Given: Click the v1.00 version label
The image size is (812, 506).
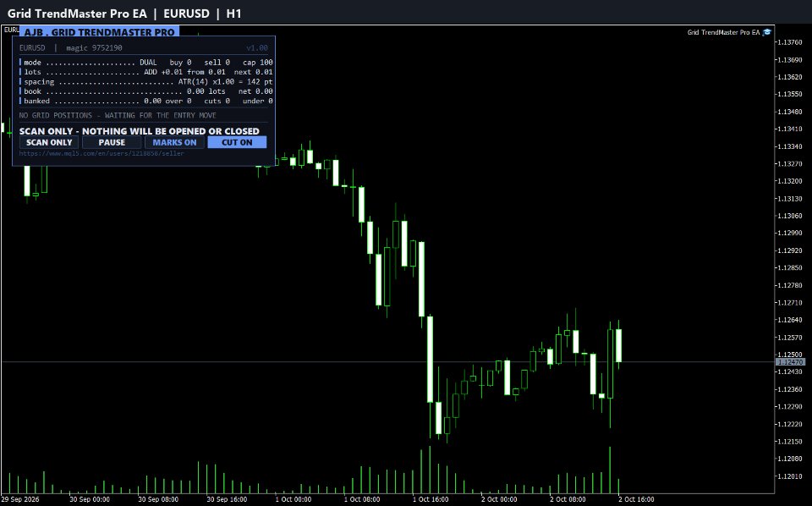Looking at the screenshot, I should click(x=257, y=47).
